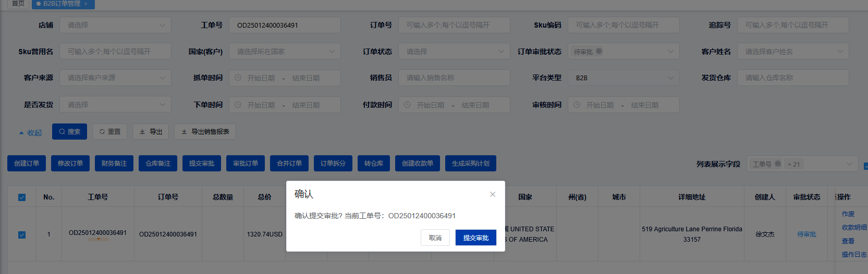Click the clock icon in 审核时间
The width and height of the screenshot is (868, 274).
tap(577, 105)
